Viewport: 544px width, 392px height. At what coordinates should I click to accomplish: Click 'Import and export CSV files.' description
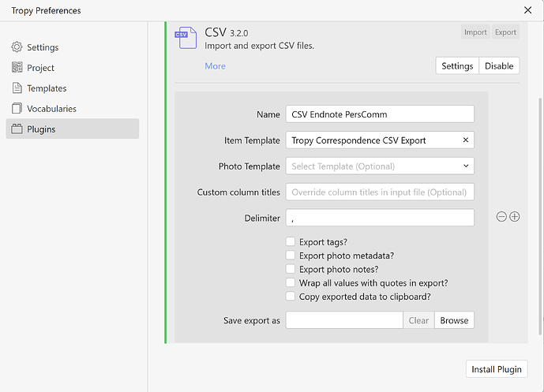click(x=259, y=46)
